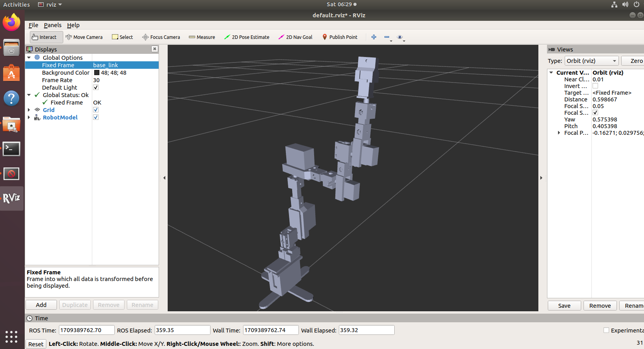Launch Terminal from the dock
The height and width of the screenshot is (349, 644).
click(x=11, y=149)
